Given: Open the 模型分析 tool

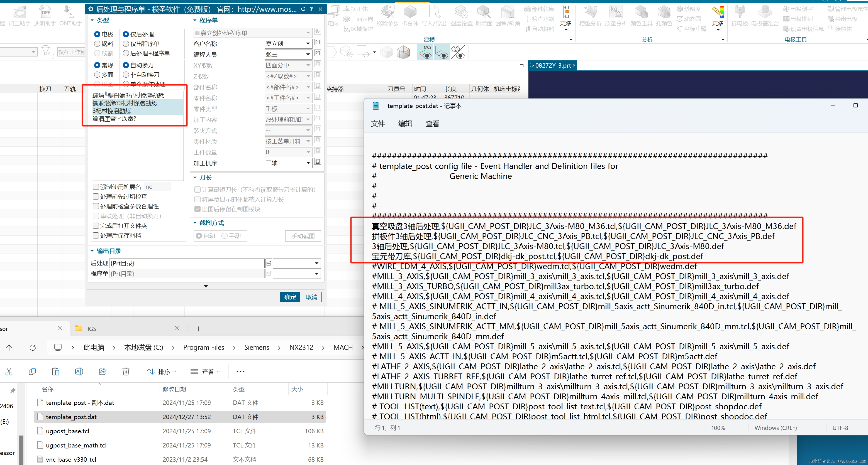Looking at the screenshot, I should 590,16.
